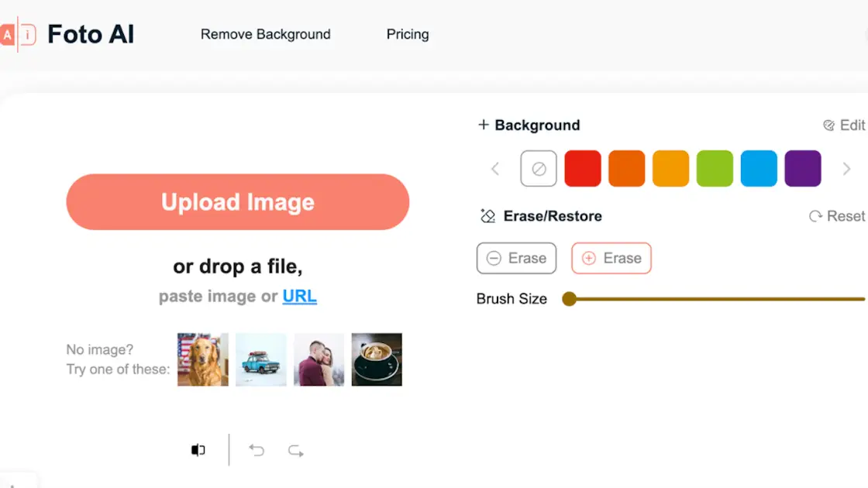The image size is (868, 488).
Task: Select the no-background transparent option
Action: pyautogui.click(x=539, y=169)
